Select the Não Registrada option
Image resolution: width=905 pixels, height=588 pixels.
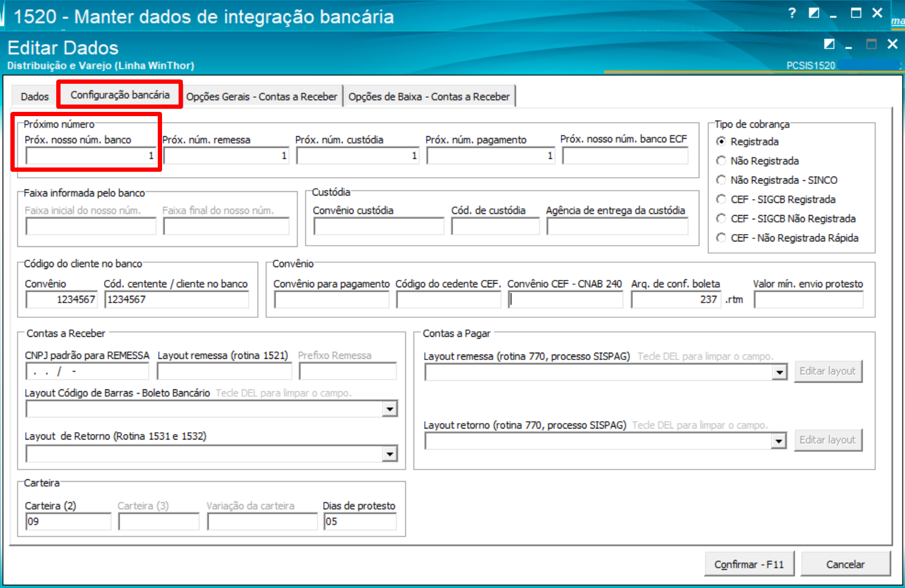point(722,161)
